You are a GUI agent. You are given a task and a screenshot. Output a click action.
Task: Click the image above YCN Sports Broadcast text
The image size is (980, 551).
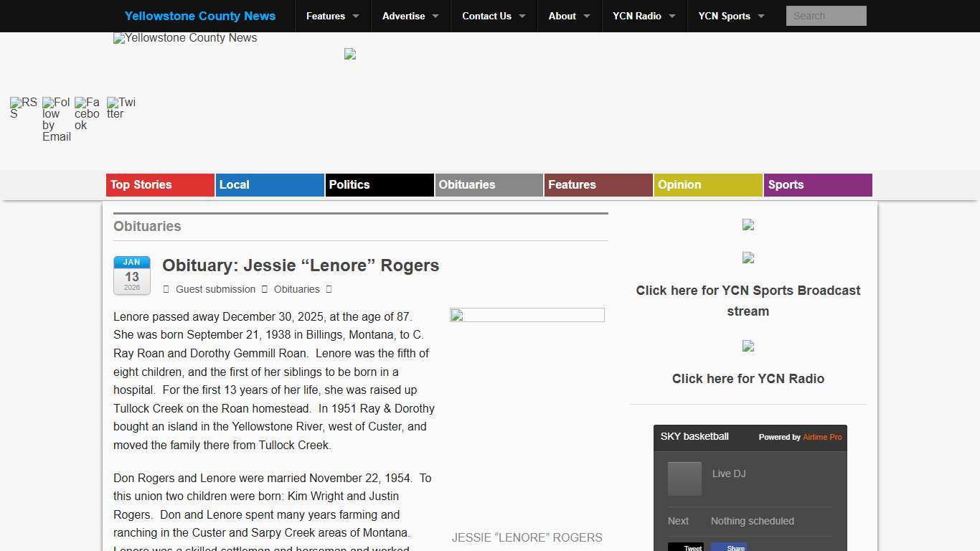coord(748,258)
